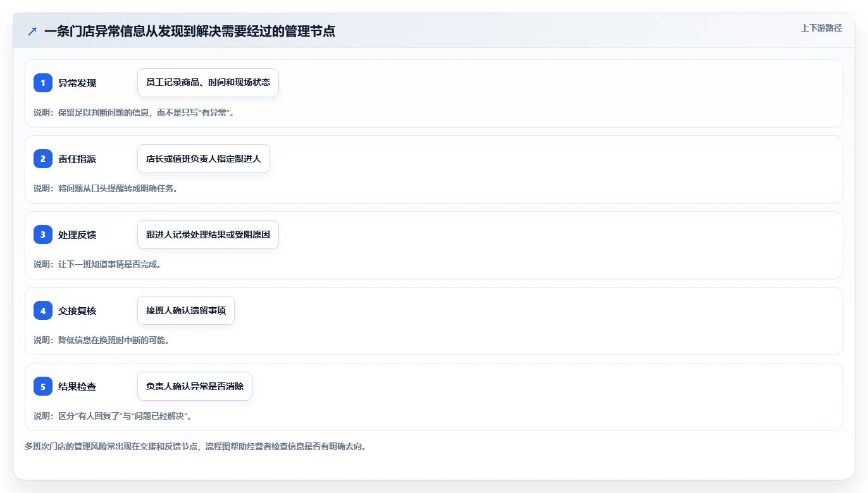Select the 接班人确认遗留事项 box
The width and height of the screenshot is (868, 493).
coord(186,310)
